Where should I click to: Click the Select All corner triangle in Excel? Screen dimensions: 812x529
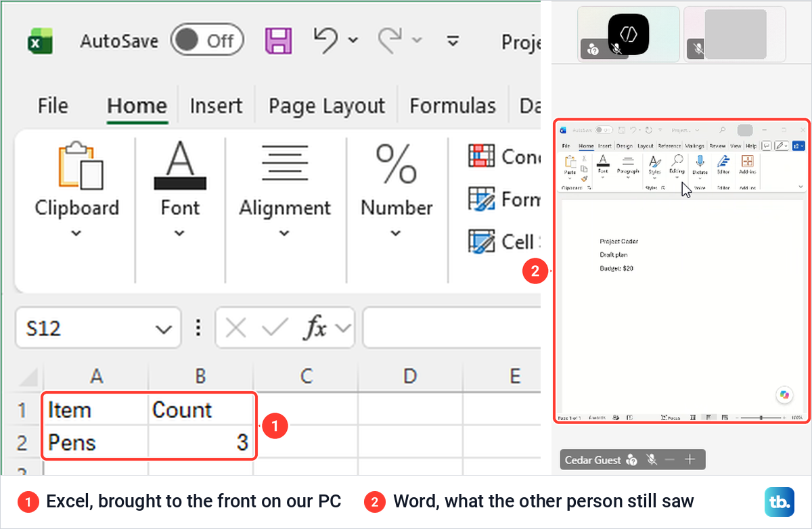click(x=28, y=377)
